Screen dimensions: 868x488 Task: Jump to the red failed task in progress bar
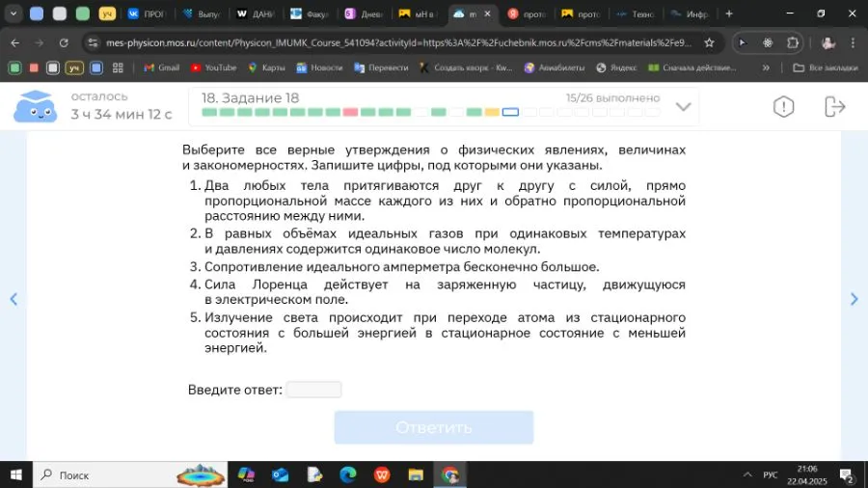tap(350, 113)
